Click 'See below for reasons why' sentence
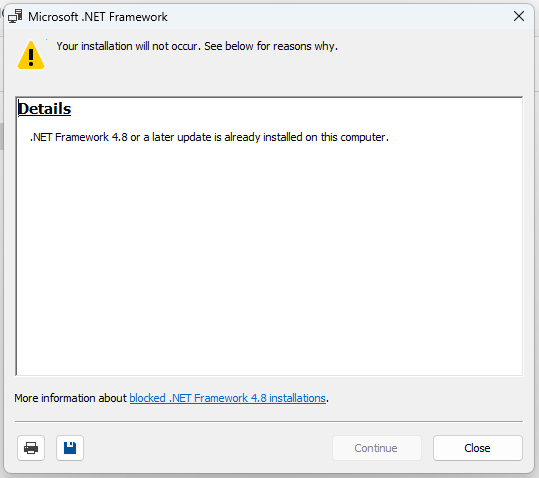Screen dimensions: 539x478 pyautogui.click(x=271, y=46)
